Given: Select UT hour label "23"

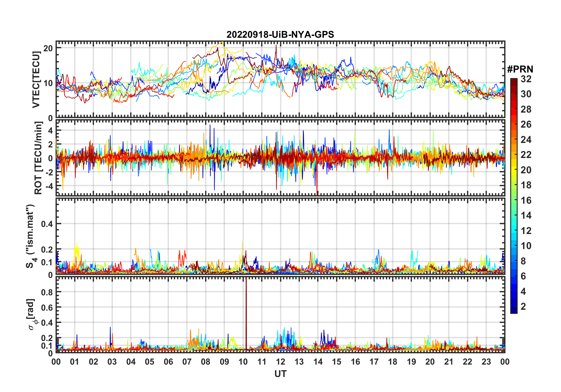Looking at the screenshot, I should point(486,362).
